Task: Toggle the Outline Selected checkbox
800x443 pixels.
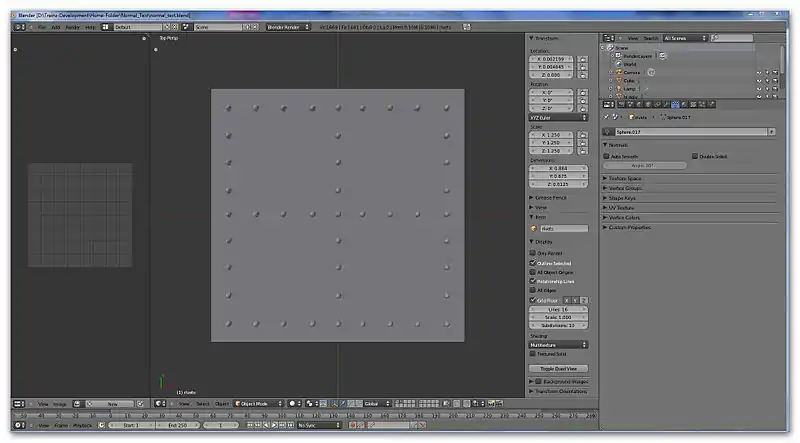Action: click(x=533, y=263)
